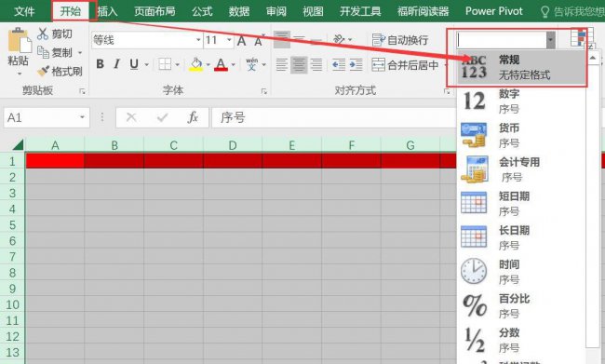Open the fill color dropdown arrow

(208, 64)
